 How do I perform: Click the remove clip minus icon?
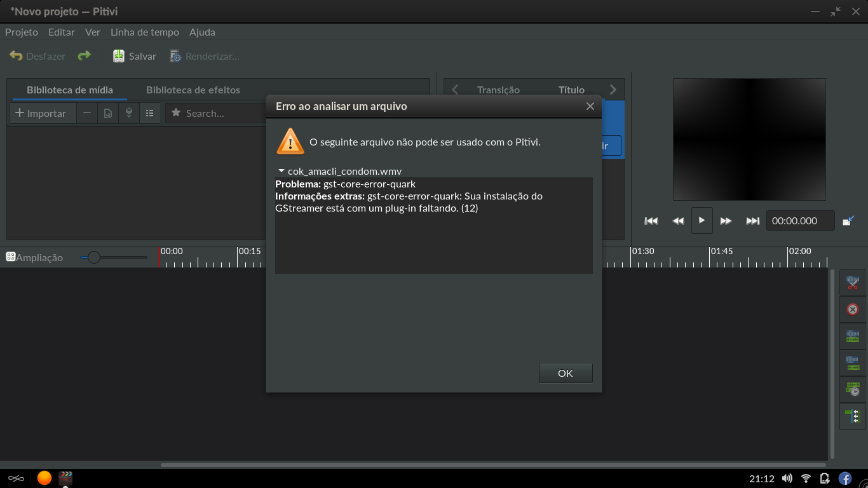click(x=87, y=113)
